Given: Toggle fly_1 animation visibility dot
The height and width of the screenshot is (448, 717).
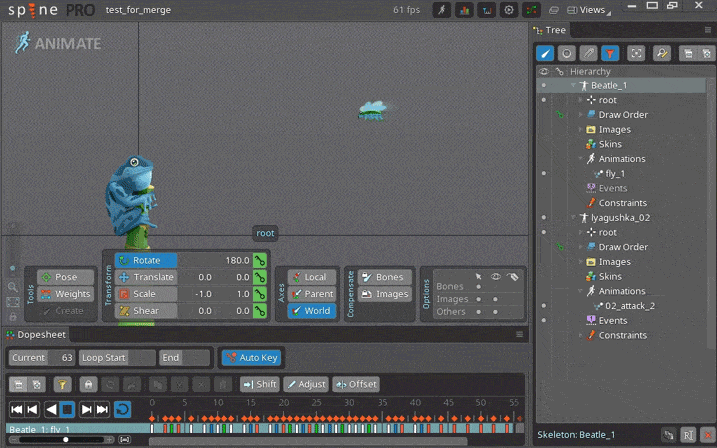Looking at the screenshot, I should pos(544,173).
